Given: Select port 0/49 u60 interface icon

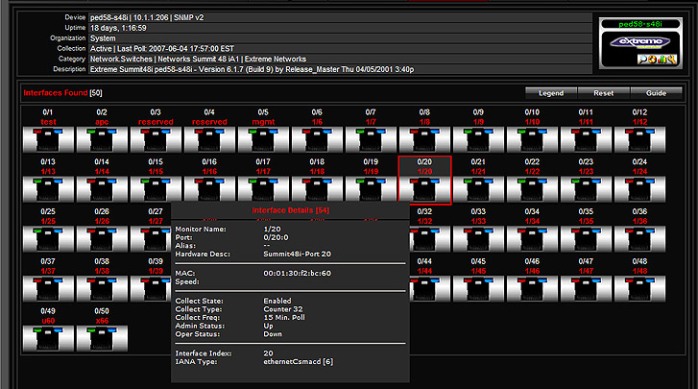Looking at the screenshot, I should [48, 339].
